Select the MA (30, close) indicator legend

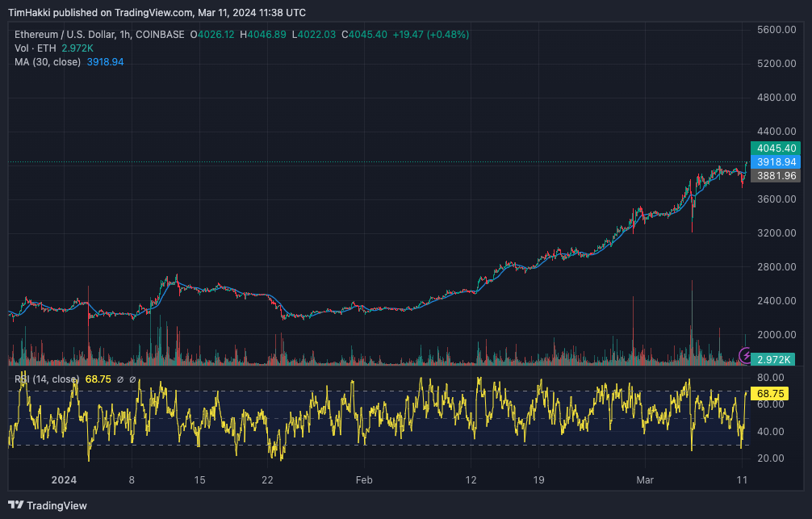48,62
